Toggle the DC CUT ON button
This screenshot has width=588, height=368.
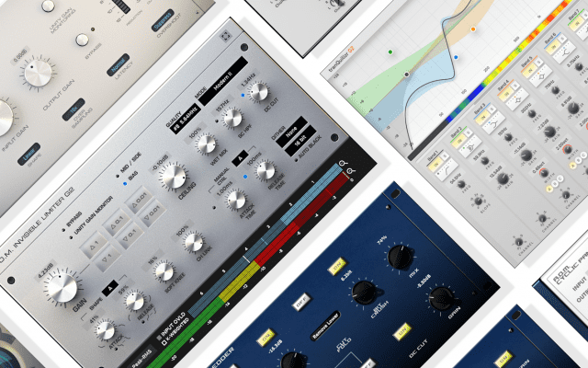click(399, 330)
